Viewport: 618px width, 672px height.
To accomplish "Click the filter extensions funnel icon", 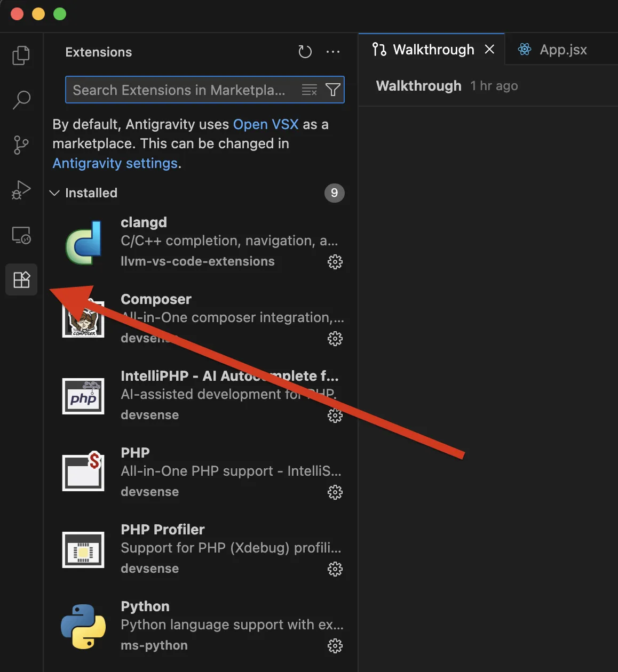I will 333,90.
